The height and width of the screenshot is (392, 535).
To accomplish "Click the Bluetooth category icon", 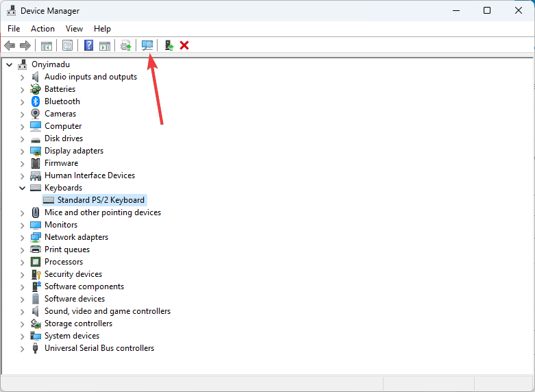I will point(36,101).
